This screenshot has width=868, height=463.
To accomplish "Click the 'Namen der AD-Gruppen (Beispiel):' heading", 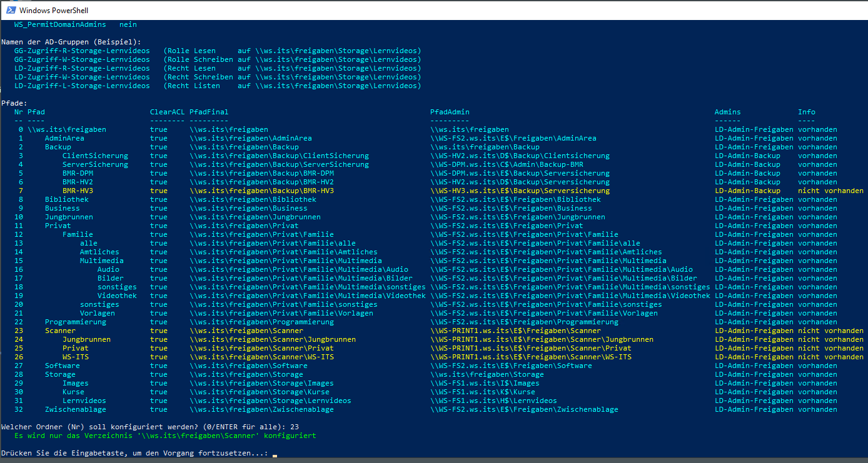I will coord(71,42).
